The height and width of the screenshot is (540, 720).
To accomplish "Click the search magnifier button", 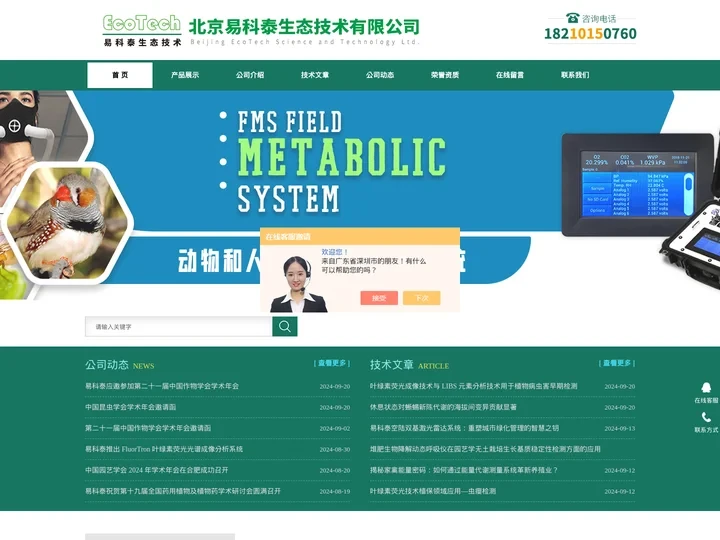I will pyautogui.click(x=285, y=326).
